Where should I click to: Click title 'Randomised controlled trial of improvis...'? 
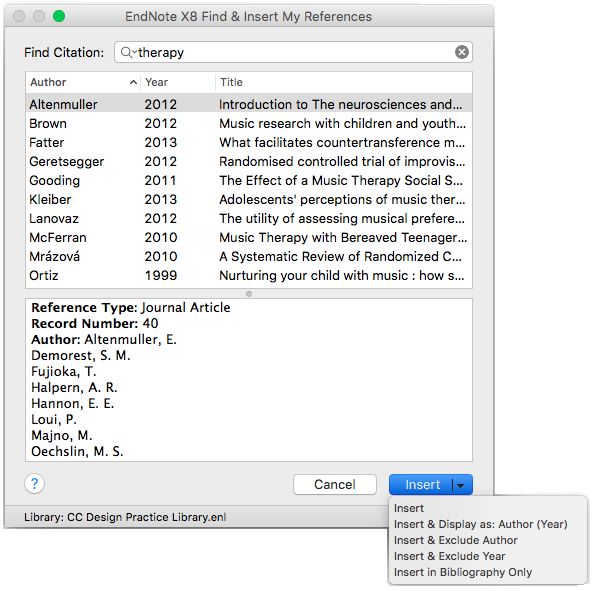342,162
